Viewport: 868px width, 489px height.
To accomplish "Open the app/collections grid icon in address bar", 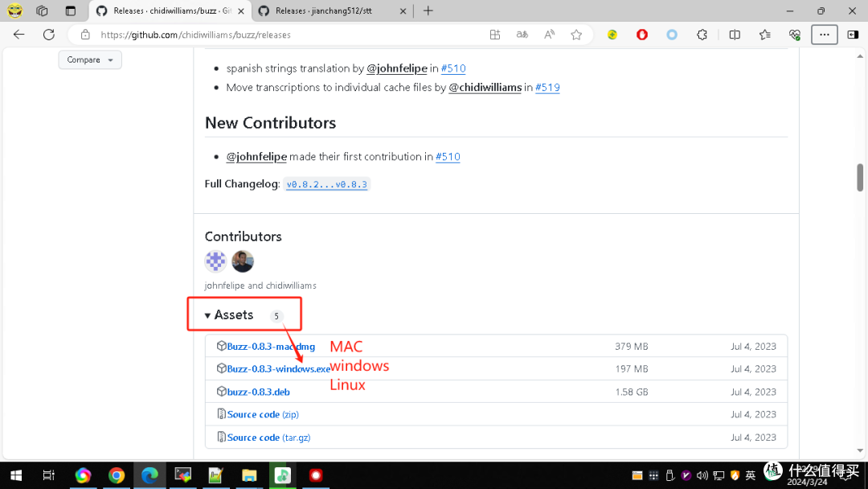I will point(495,35).
